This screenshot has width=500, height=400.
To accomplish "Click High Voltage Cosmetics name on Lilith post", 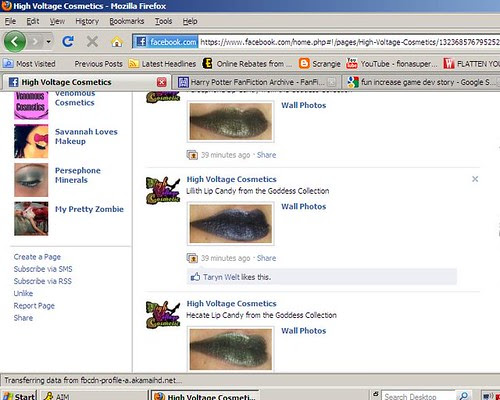I will point(231,179).
